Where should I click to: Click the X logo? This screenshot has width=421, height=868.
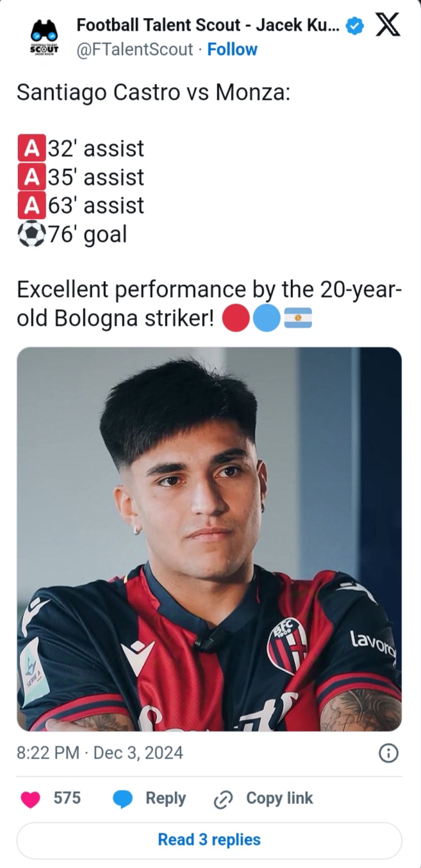click(x=387, y=26)
